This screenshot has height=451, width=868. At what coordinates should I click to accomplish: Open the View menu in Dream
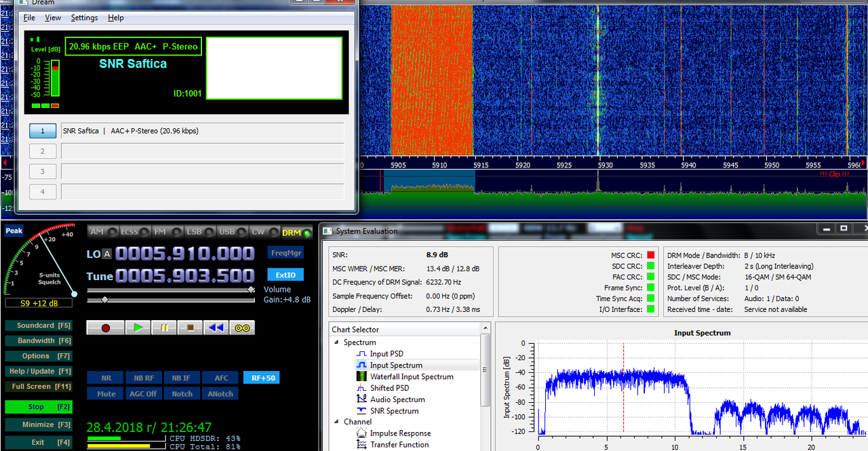pyautogui.click(x=53, y=18)
